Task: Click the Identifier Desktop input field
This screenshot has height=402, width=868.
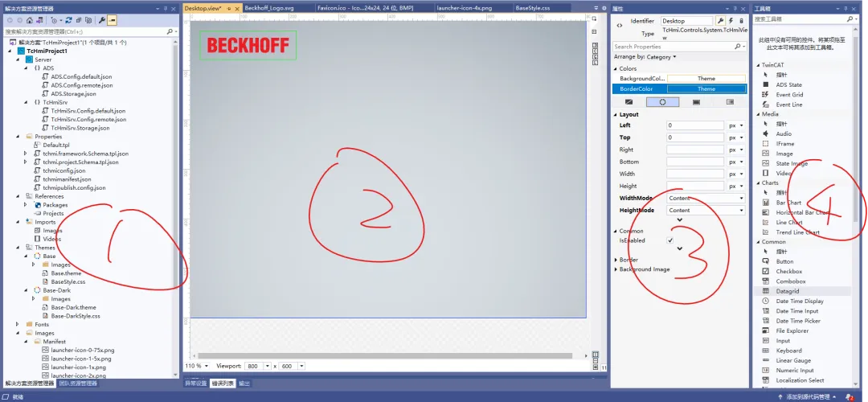Action: (x=686, y=20)
